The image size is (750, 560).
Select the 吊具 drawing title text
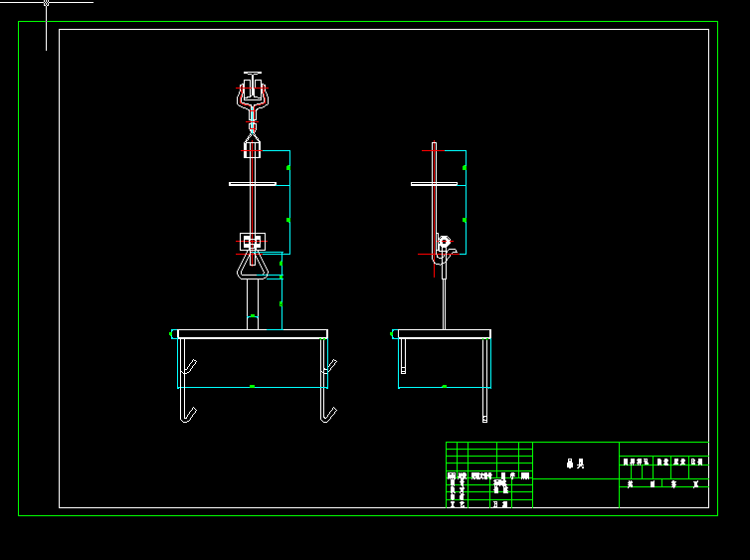(575, 464)
